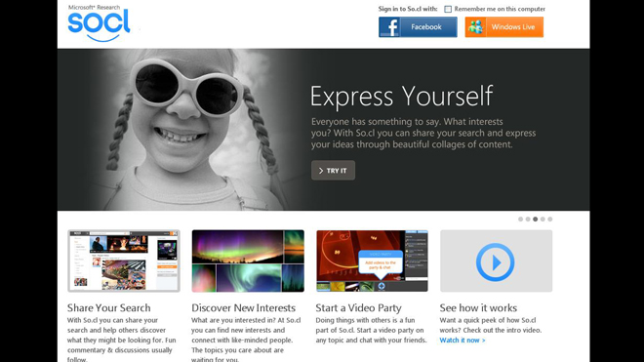Select the fourth carousel dot
The height and width of the screenshot is (362, 644).
543,219
